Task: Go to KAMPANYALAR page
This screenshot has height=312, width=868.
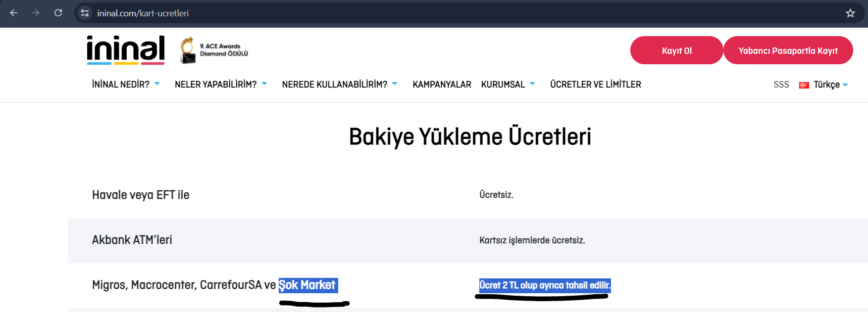Action: [x=442, y=85]
